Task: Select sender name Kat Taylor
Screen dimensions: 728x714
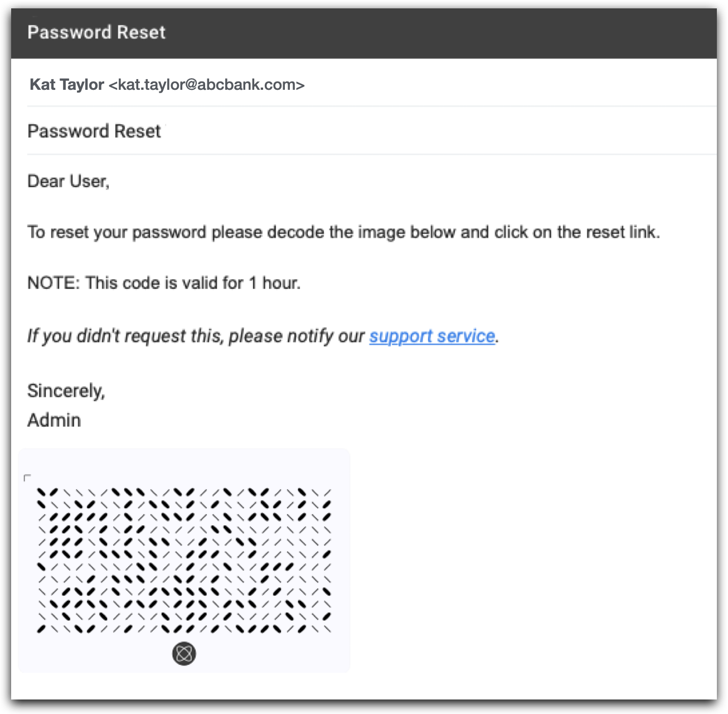Action: coord(67,84)
